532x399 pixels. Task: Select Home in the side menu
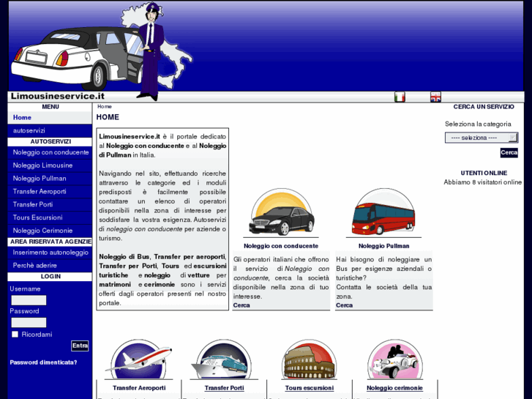[x=50, y=117]
